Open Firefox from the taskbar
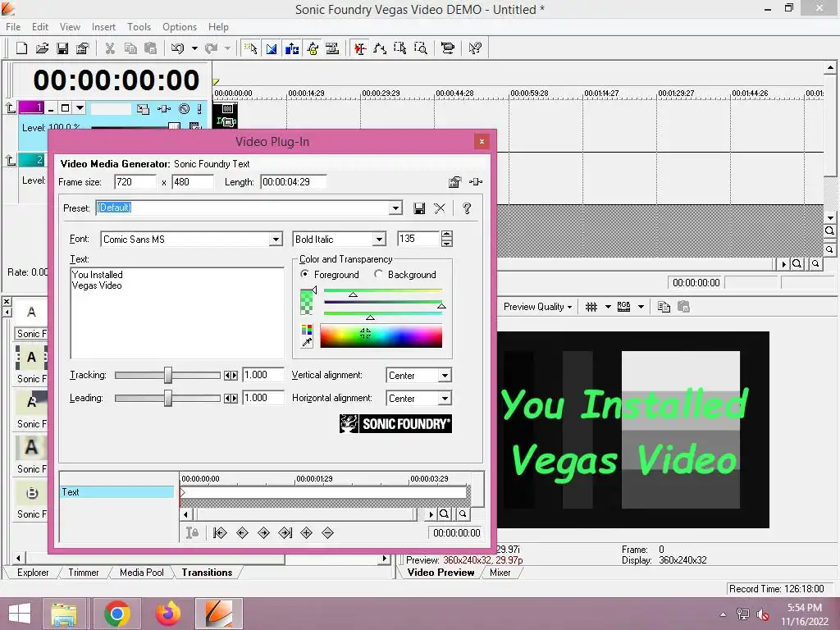The height and width of the screenshot is (630, 840). tap(167, 614)
